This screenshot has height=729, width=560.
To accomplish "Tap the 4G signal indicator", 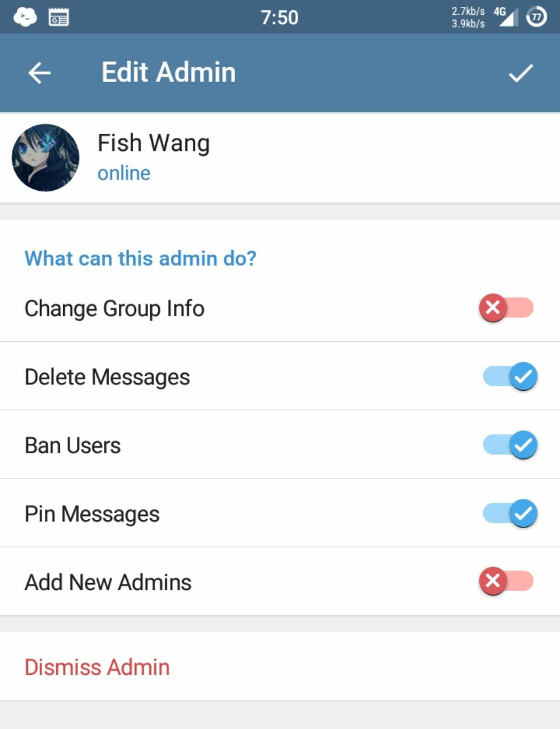I will 505,17.
